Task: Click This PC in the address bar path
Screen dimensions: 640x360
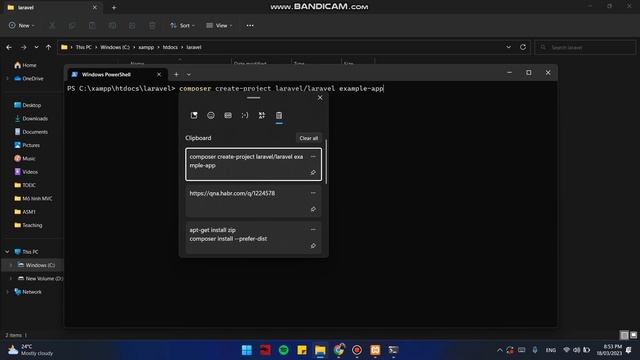Action: click(x=84, y=47)
